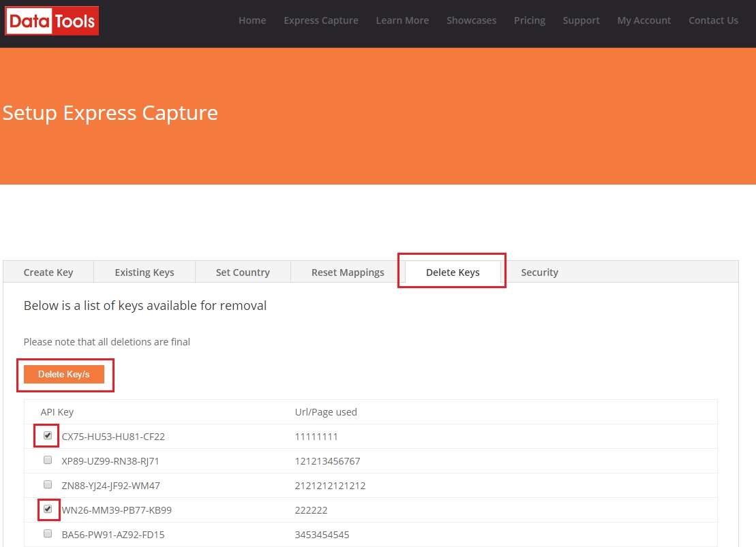Click Contact Us in header
Viewport: 756px width, 547px height.
click(713, 20)
